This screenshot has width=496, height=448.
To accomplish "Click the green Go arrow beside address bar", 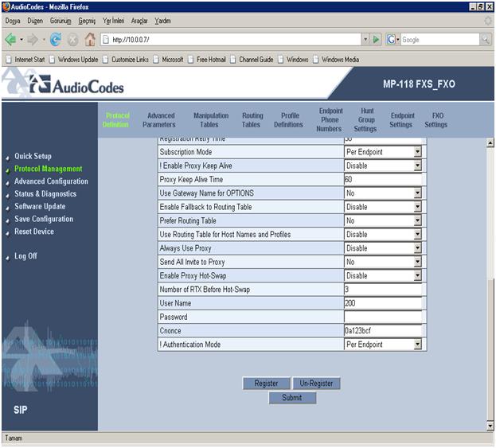I will (x=377, y=39).
